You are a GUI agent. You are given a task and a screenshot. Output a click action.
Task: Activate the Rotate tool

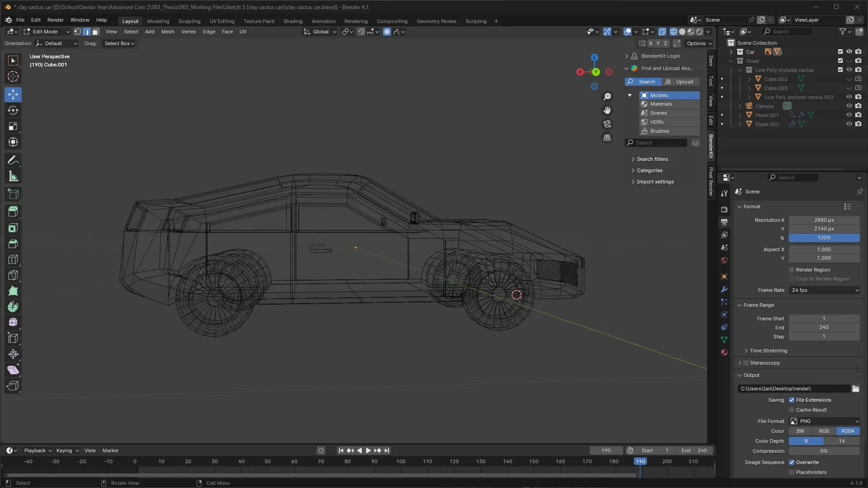point(13,110)
